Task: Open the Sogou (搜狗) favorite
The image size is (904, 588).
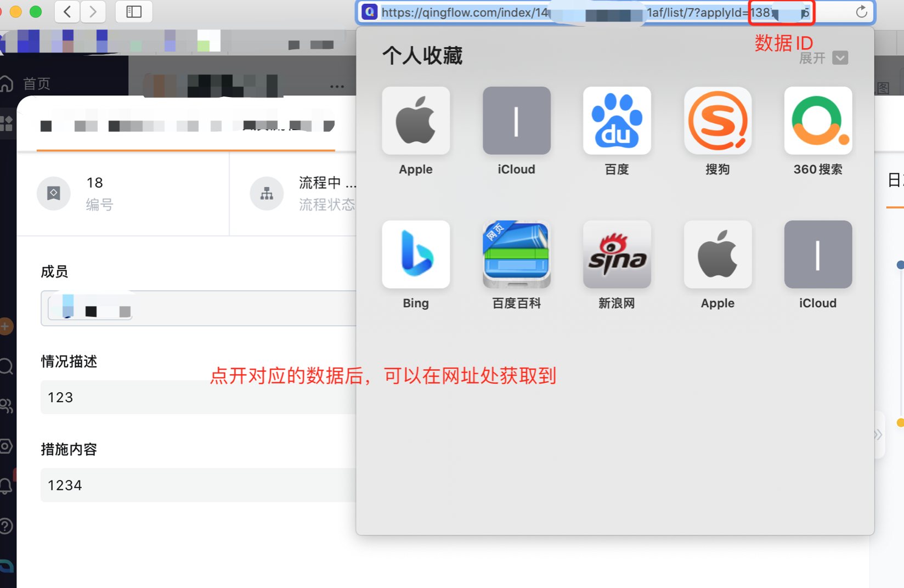Action: (717, 121)
